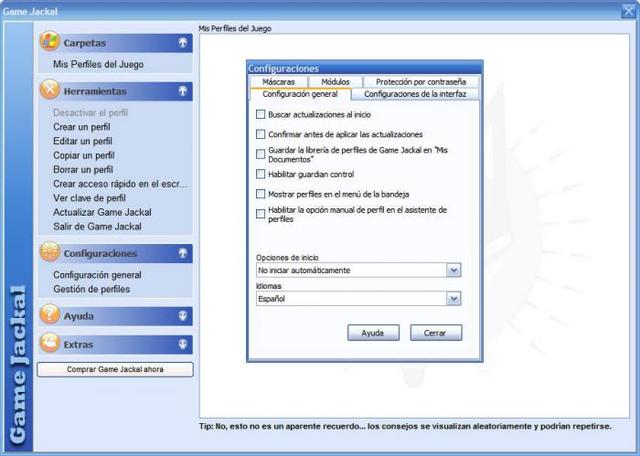Open the Opciones de inicio dropdown arrow
Screen dimensions: 640x456
coord(453,270)
